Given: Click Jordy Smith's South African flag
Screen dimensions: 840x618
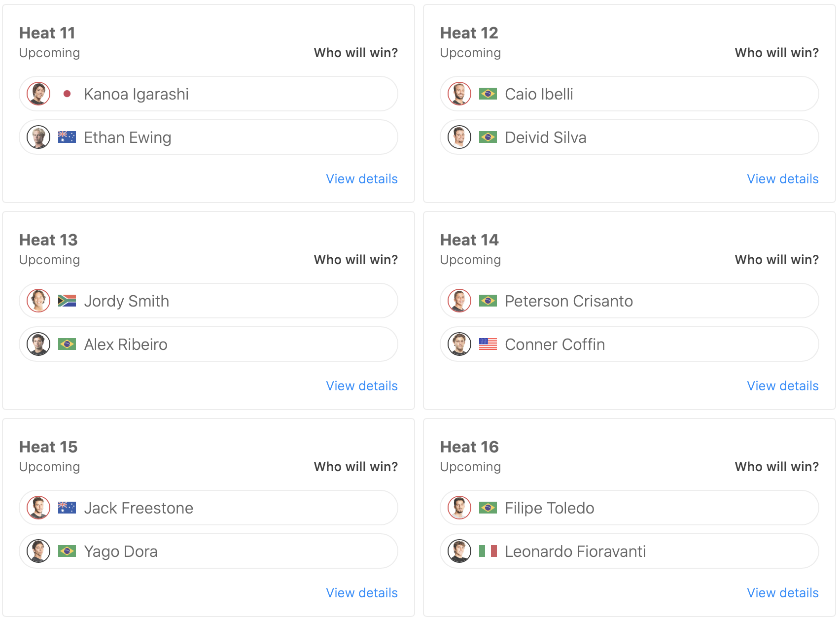Looking at the screenshot, I should tap(67, 301).
